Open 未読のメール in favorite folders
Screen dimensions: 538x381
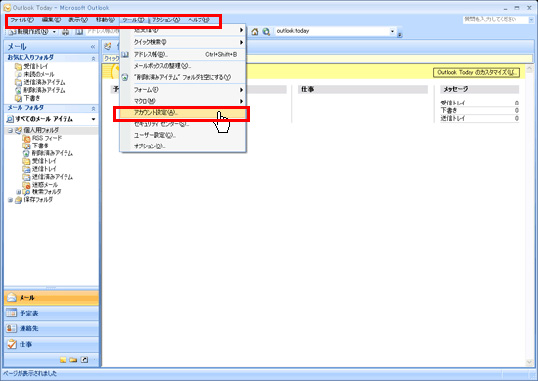click(39, 74)
